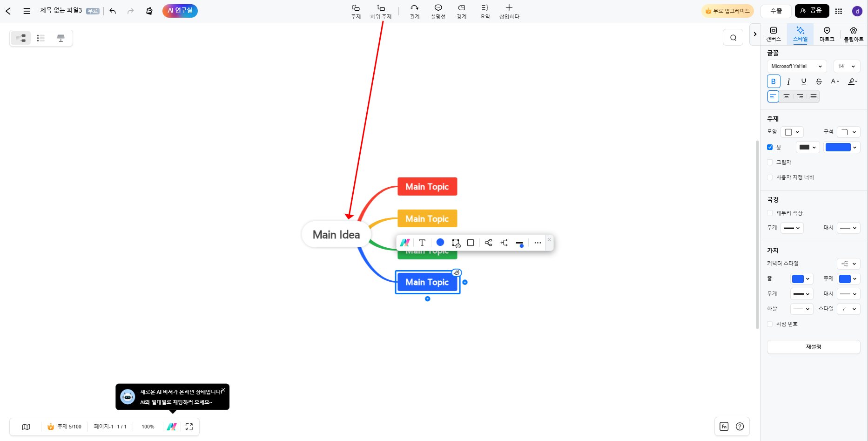Open font size 14 dropdown
This screenshot has width=868, height=441.
point(847,66)
